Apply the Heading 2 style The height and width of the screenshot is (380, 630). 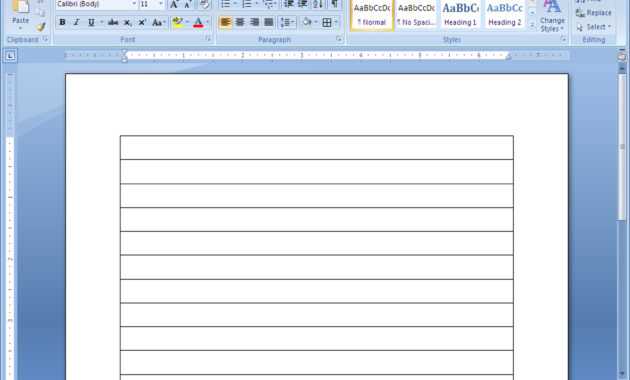click(x=505, y=14)
